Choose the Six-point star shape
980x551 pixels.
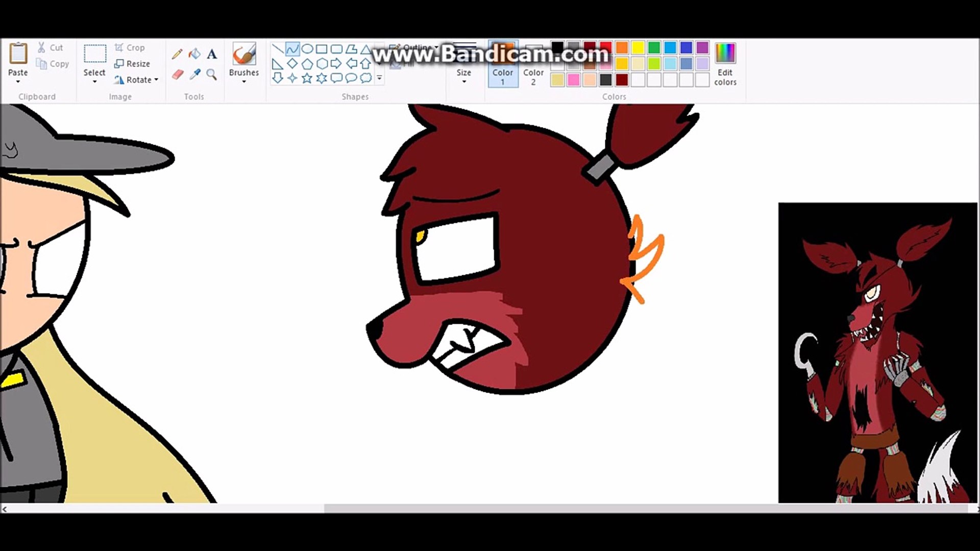[322, 78]
